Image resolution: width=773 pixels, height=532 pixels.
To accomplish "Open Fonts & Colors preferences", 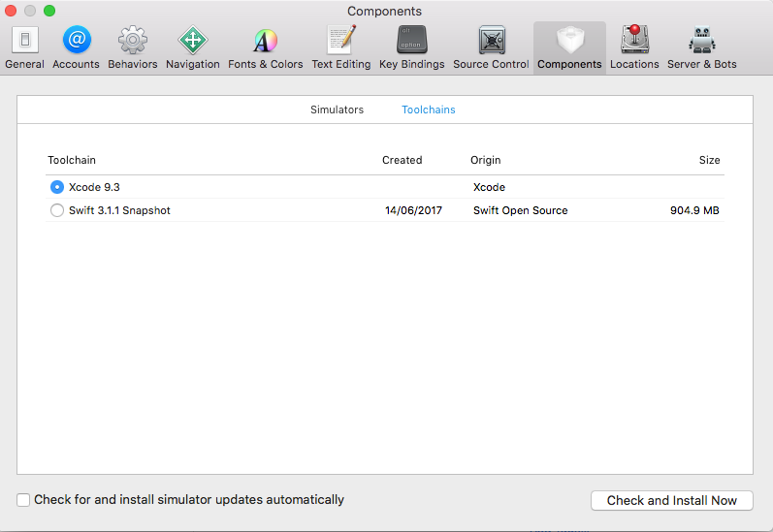I will pyautogui.click(x=265, y=47).
